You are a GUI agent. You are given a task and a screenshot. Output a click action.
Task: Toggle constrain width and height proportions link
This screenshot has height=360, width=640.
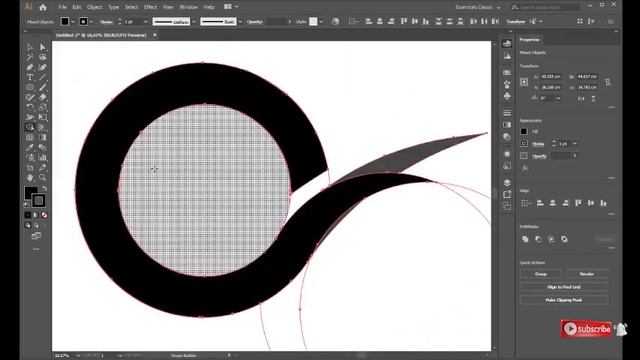pyautogui.click(x=608, y=82)
